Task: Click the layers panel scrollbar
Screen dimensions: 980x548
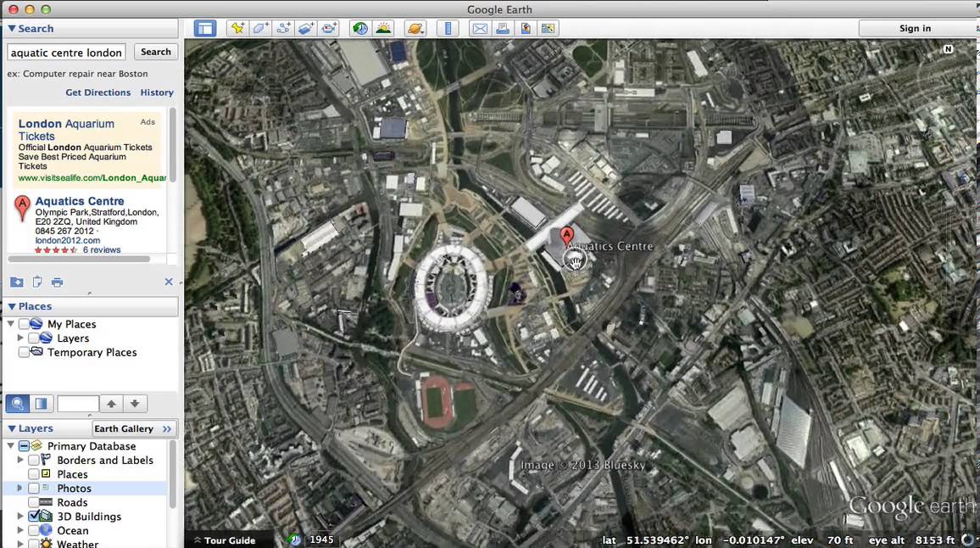Action: tap(172, 475)
